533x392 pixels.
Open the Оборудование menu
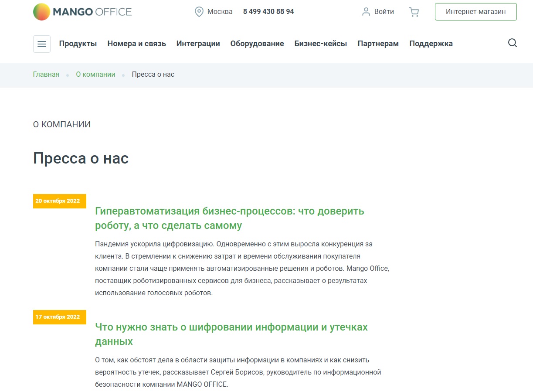coord(257,44)
